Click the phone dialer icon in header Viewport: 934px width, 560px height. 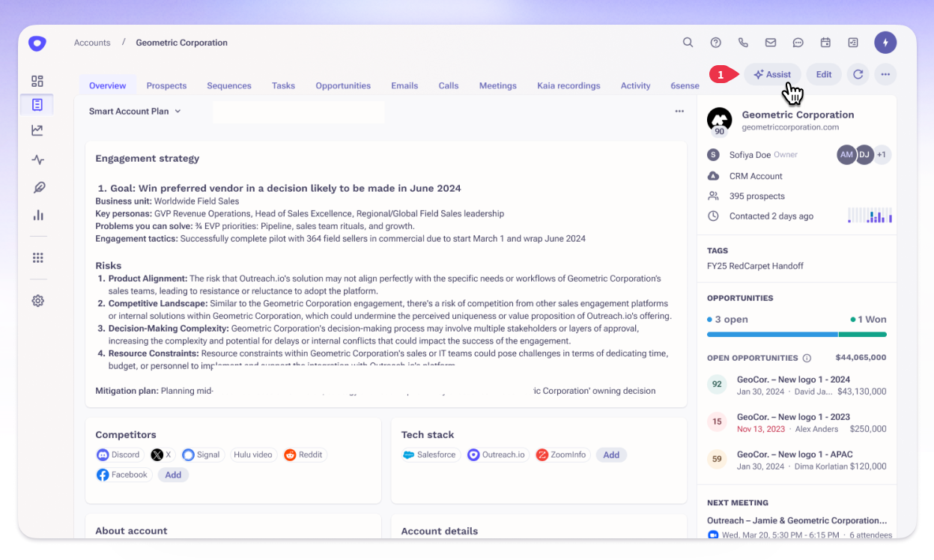[743, 43]
